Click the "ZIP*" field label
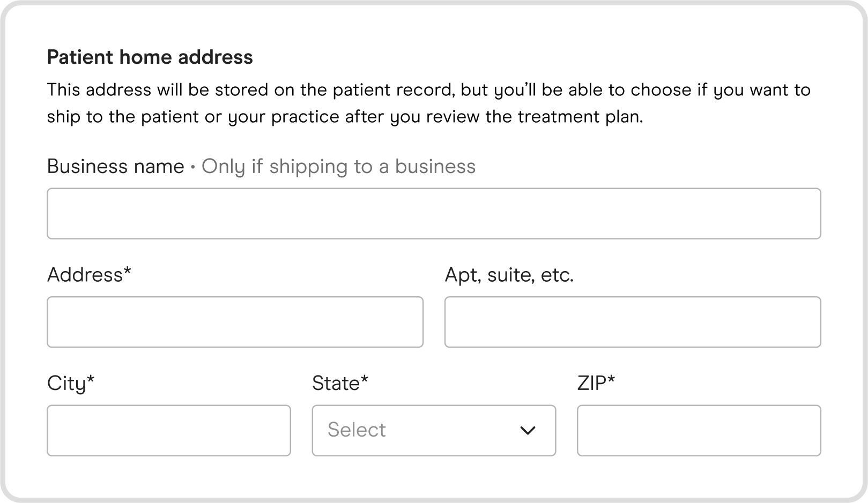Screen dimensions: 868x503 click(596, 384)
